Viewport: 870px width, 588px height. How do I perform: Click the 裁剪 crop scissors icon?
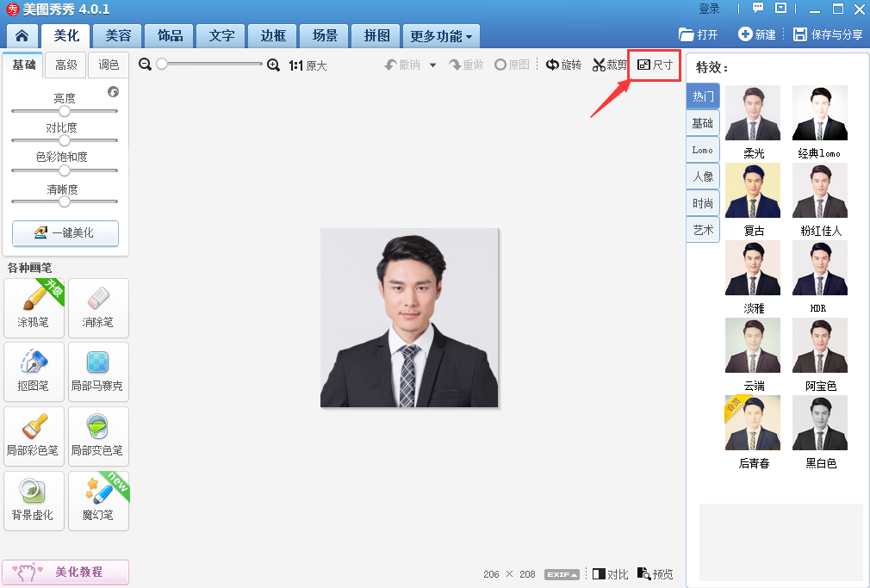[x=600, y=65]
